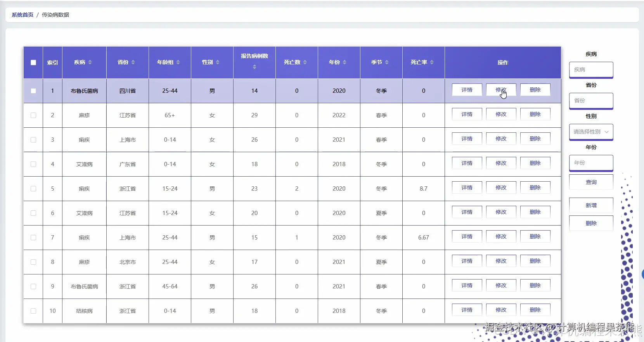644x342 pixels.
Task: Click 修改 for row 10 结核病
Action: (x=501, y=310)
